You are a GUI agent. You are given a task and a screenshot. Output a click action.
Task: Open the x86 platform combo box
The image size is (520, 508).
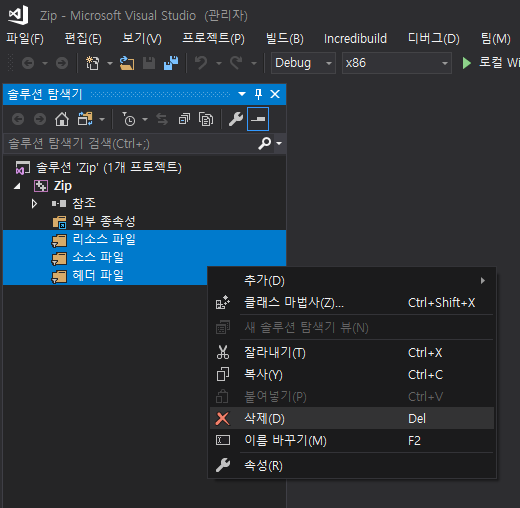pyautogui.click(x=397, y=63)
